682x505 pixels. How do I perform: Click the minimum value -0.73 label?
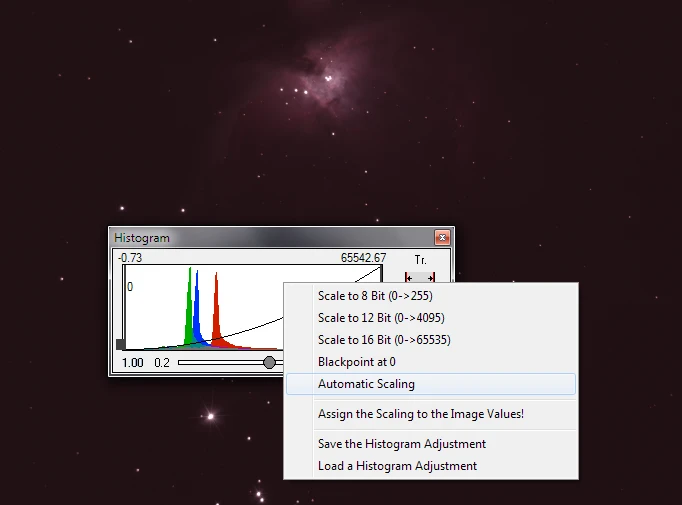click(129, 258)
